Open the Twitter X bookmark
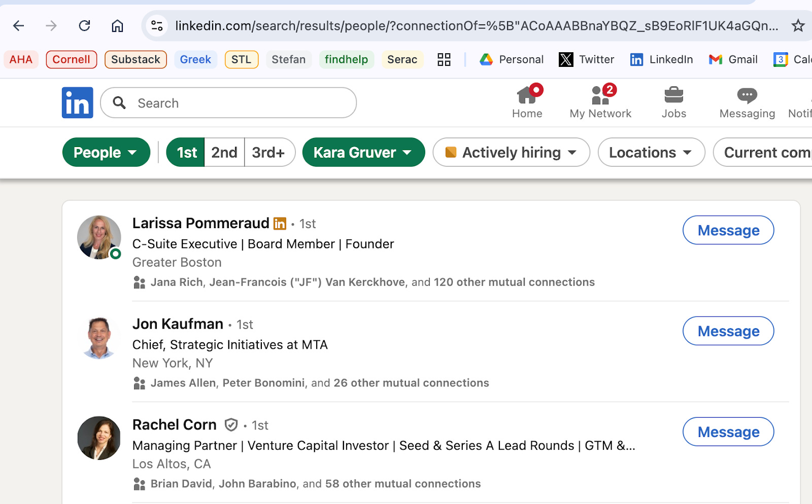Screen dimensions: 812x504 587,60
